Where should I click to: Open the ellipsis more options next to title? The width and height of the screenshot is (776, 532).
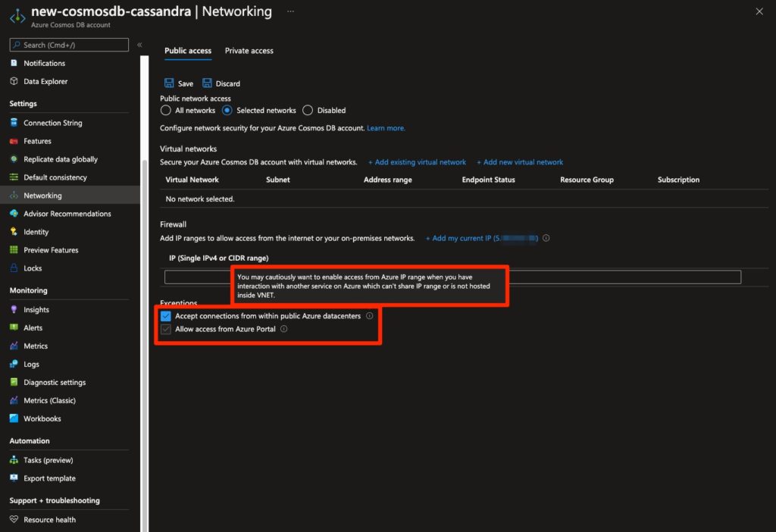pos(290,11)
